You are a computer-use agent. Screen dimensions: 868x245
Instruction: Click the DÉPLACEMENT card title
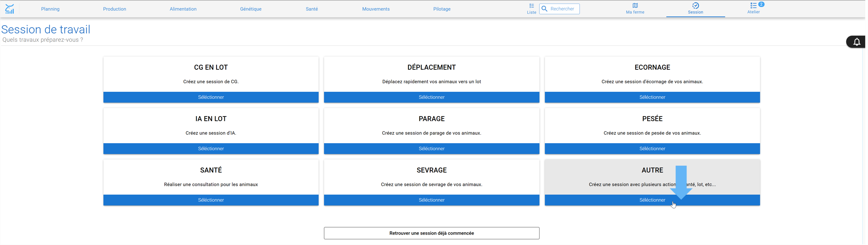click(x=432, y=67)
